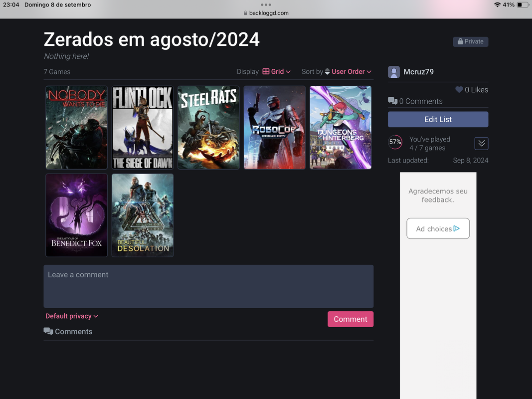
Task: Open the Mcruz79 profile avatar
Action: point(394,72)
